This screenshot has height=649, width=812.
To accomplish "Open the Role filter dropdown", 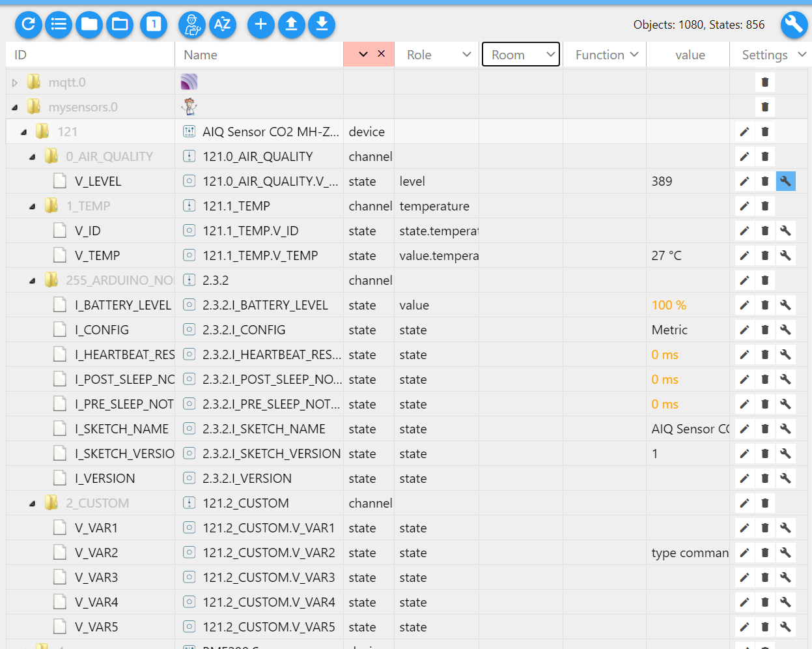I will pos(437,55).
